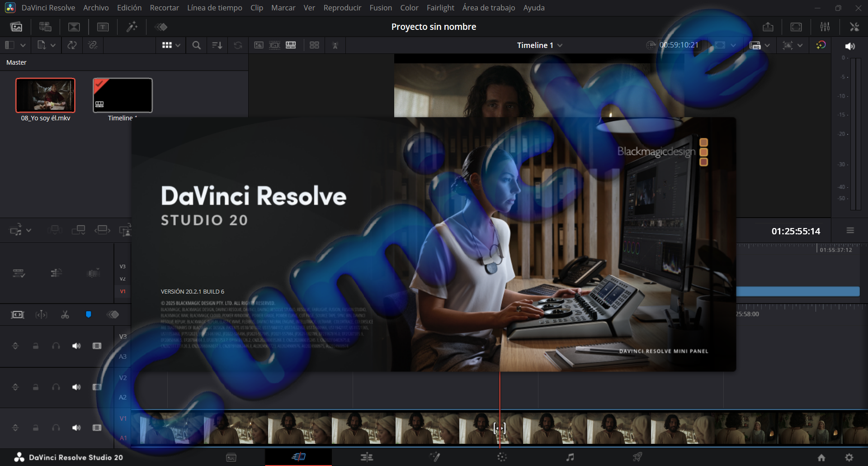This screenshot has width=868, height=466.
Task: Mute the V1/A1 track speaker
Action: [x=76, y=428]
